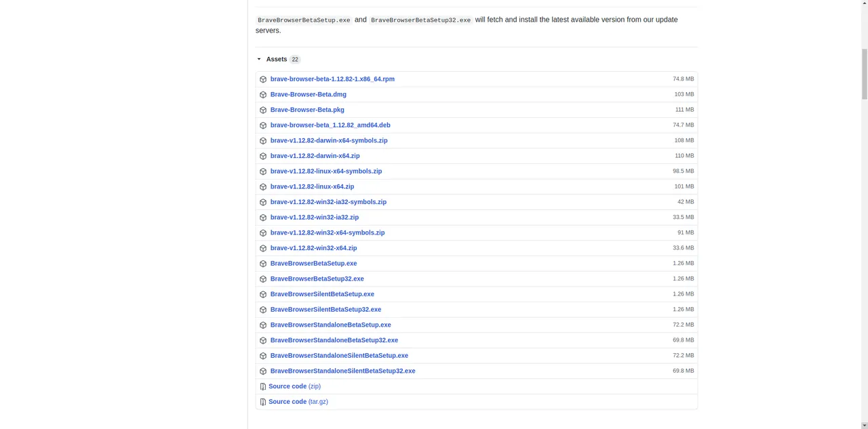This screenshot has height=429, width=868.
Task: Download brave-browser-beta_1.12.82_amd64.deb
Action: point(330,125)
